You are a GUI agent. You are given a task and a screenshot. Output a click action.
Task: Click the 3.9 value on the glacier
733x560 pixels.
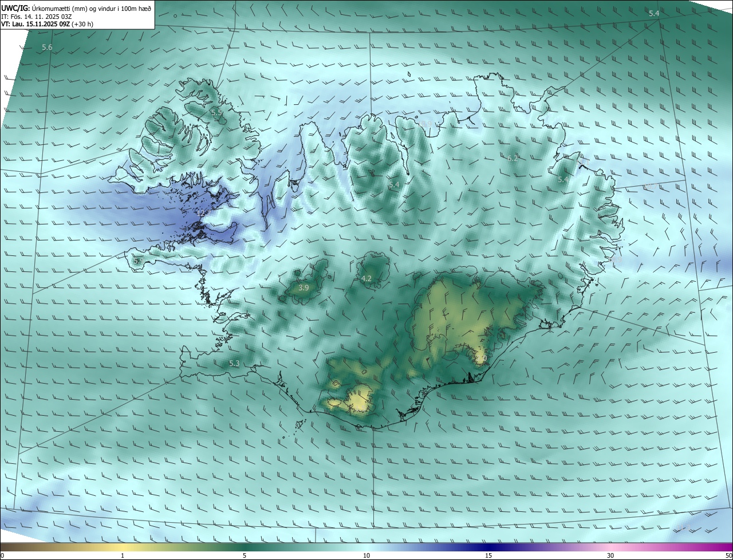(x=304, y=287)
